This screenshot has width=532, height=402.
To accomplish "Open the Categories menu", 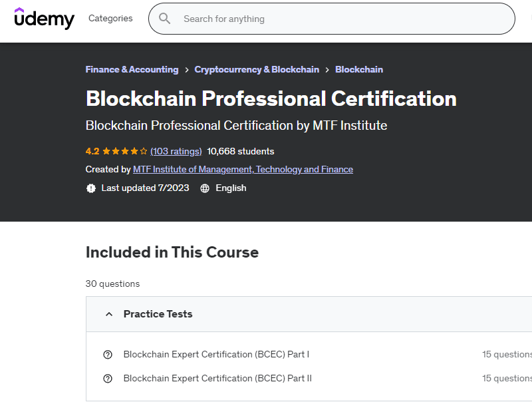I will point(110,19).
